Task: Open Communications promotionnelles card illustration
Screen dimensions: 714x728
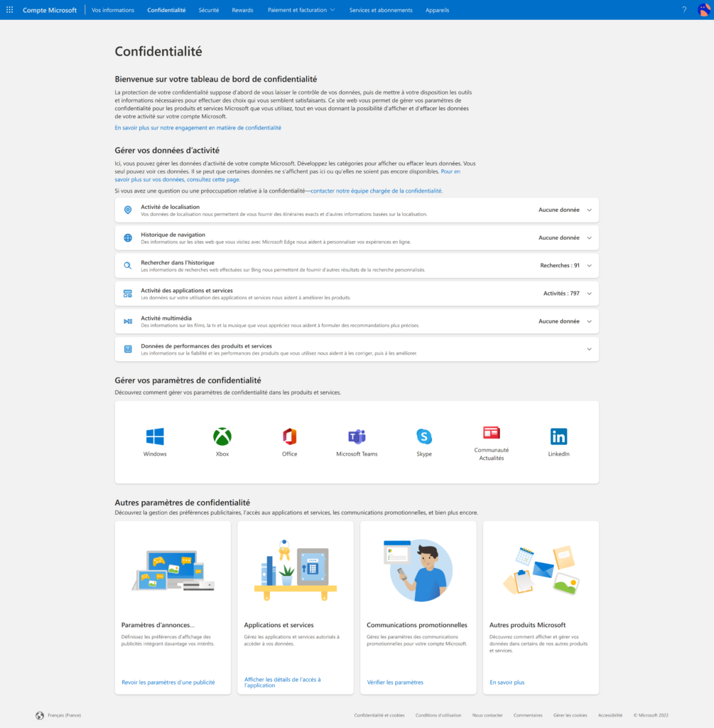Action: click(x=418, y=571)
